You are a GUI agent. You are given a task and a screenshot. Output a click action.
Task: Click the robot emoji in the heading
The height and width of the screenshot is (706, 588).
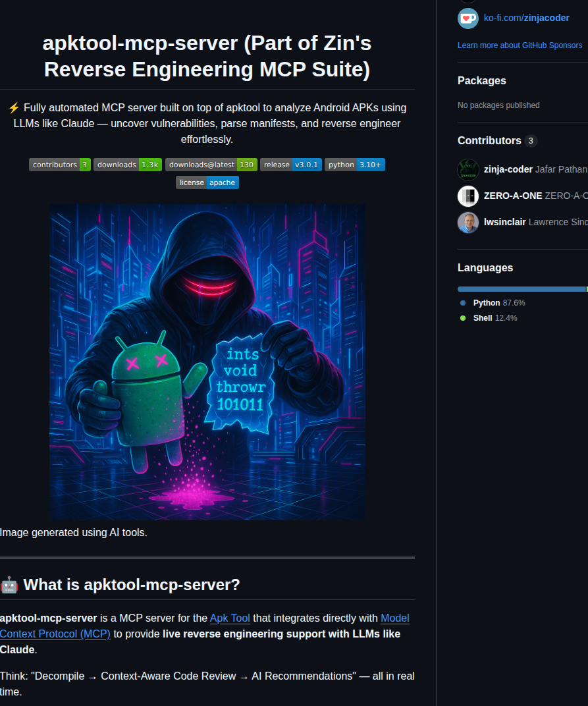tap(9, 585)
